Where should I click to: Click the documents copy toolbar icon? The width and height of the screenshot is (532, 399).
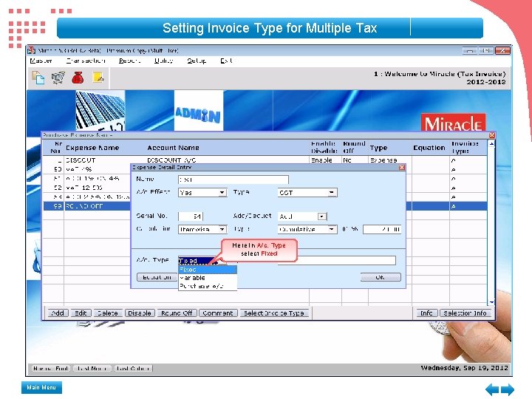tap(38, 78)
